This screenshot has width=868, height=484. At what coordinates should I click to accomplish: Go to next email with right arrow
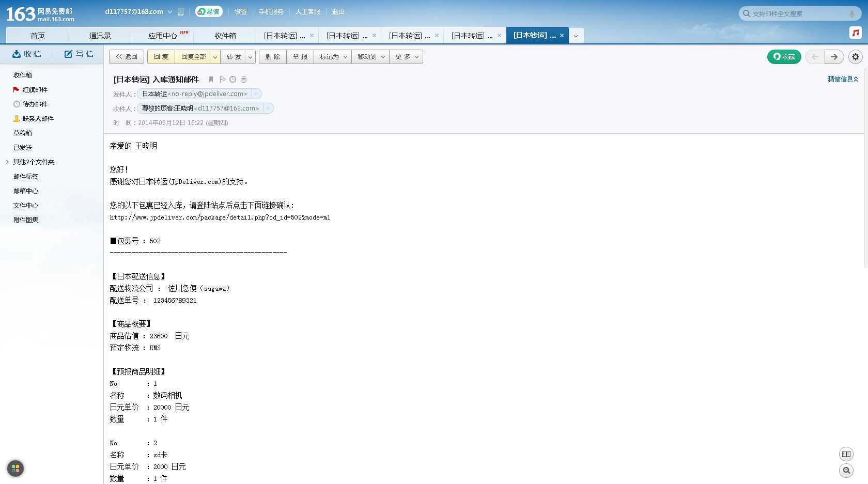[x=834, y=57]
